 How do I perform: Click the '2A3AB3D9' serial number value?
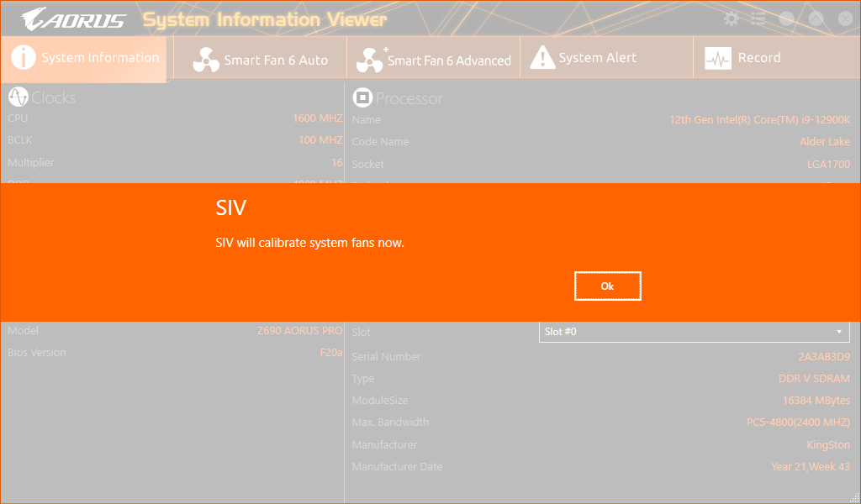pyautogui.click(x=824, y=356)
